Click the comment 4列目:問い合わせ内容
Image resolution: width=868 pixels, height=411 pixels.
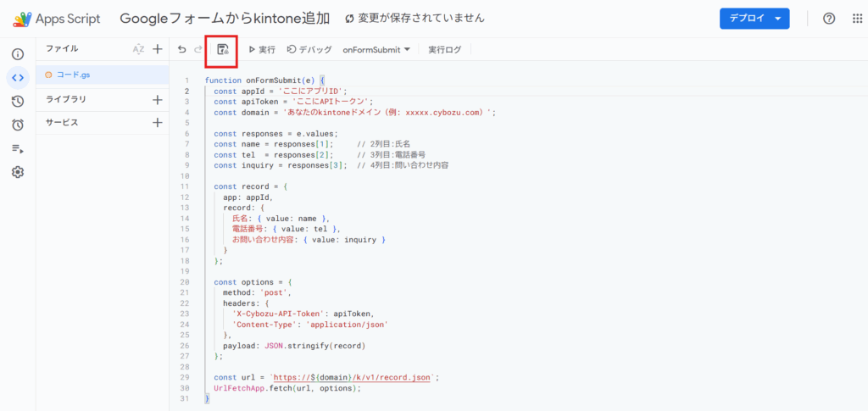click(x=403, y=165)
